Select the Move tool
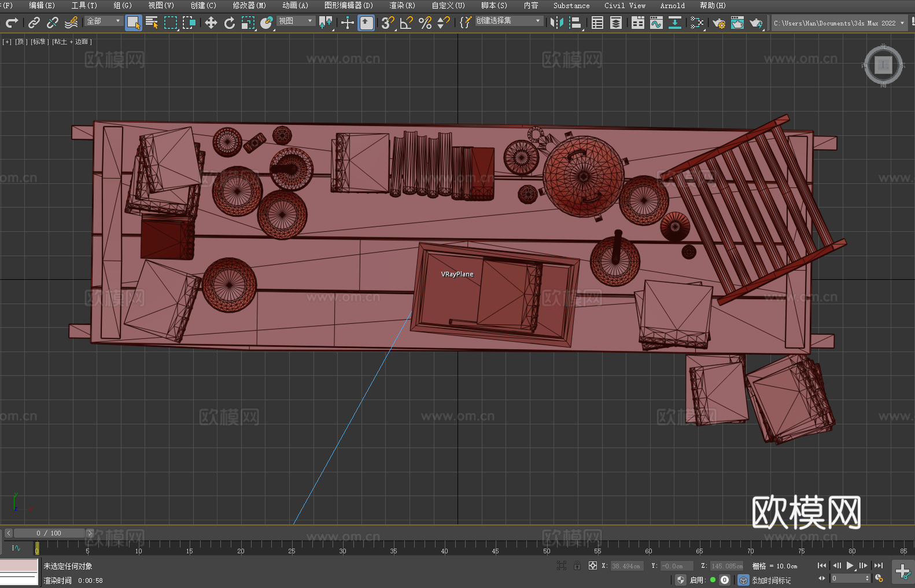915x588 pixels. 211,23
